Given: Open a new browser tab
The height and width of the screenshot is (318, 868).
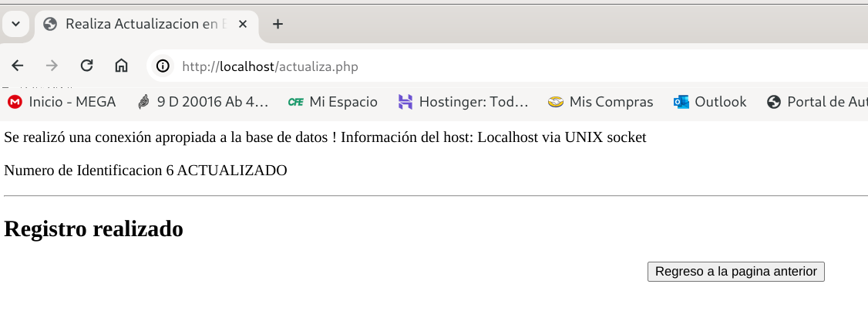Looking at the screenshot, I should [x=278, y=24].
